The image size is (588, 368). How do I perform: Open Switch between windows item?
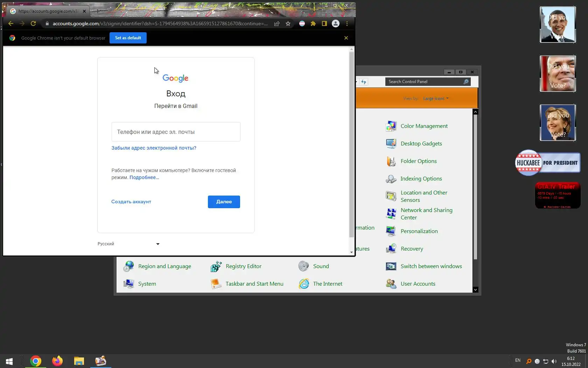(423, 266)
